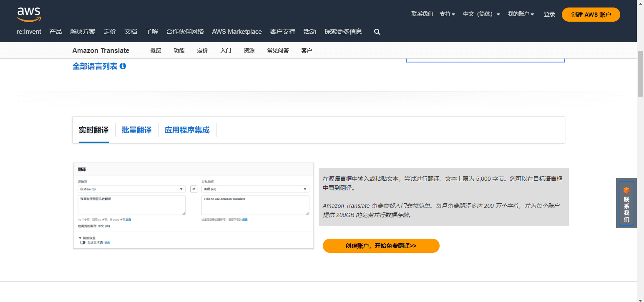The height and width of the screenshot is (302, 644).
Task: Open the 我的账户 dropdown
Action: click(521, 14)
